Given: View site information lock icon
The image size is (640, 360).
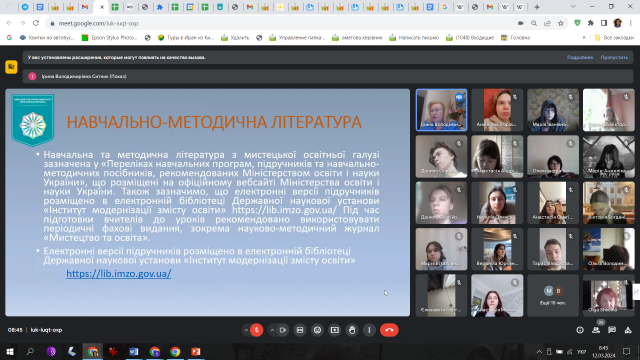Looking at the screenshot, I should 52,24.
